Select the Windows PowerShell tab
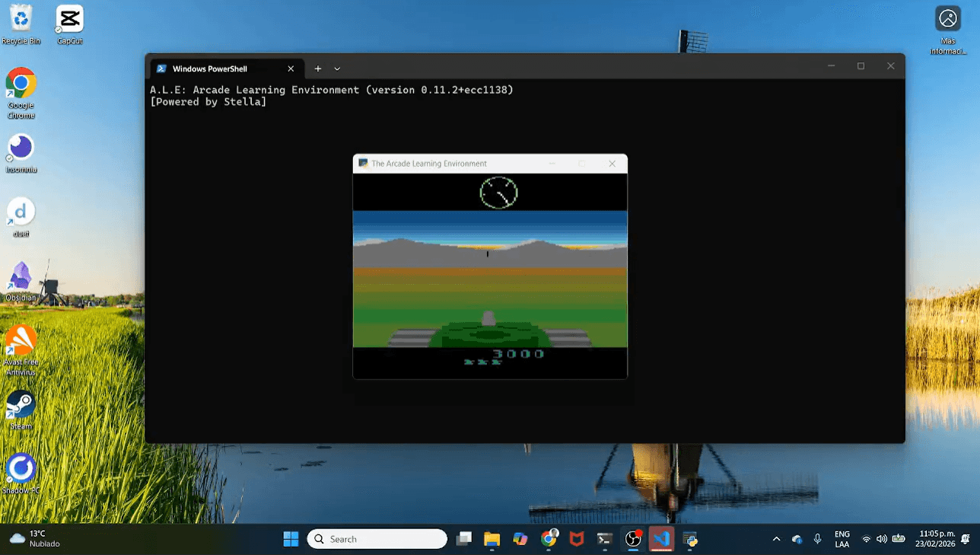The width and height of the screenshot is (980, 555). 225,69
